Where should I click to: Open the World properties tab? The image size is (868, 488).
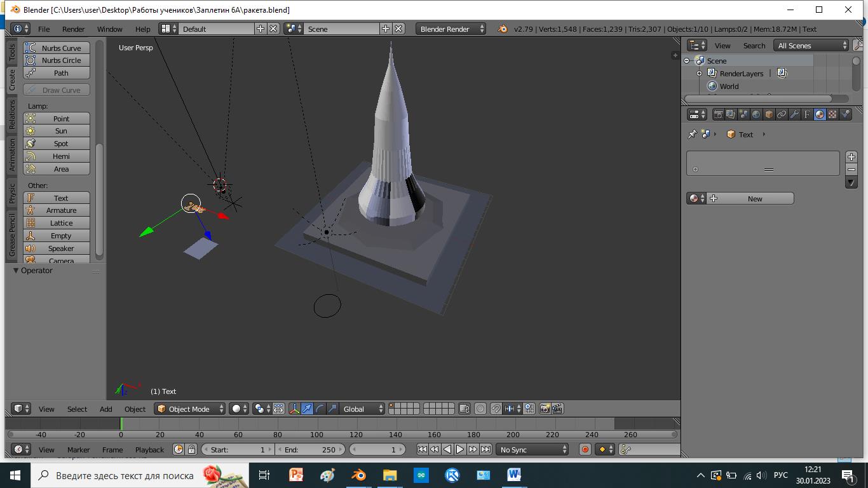click(756, 115)
